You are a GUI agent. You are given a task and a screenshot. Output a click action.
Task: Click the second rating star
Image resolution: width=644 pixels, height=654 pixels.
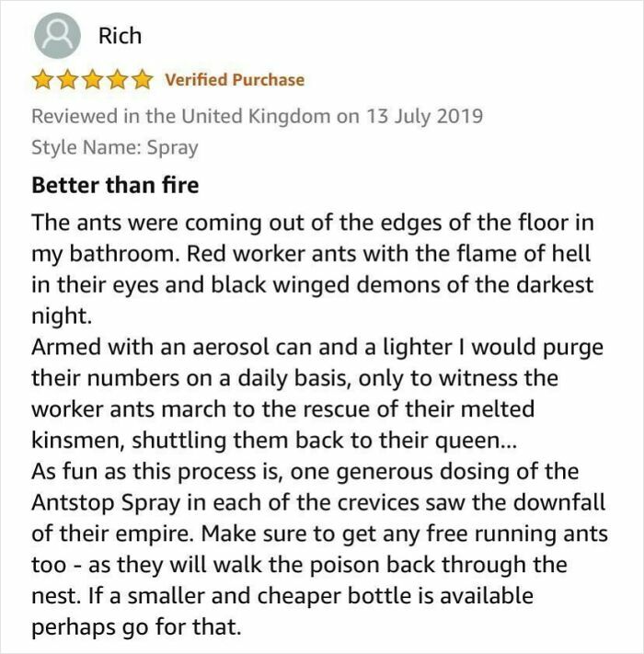tap(66, 80)
